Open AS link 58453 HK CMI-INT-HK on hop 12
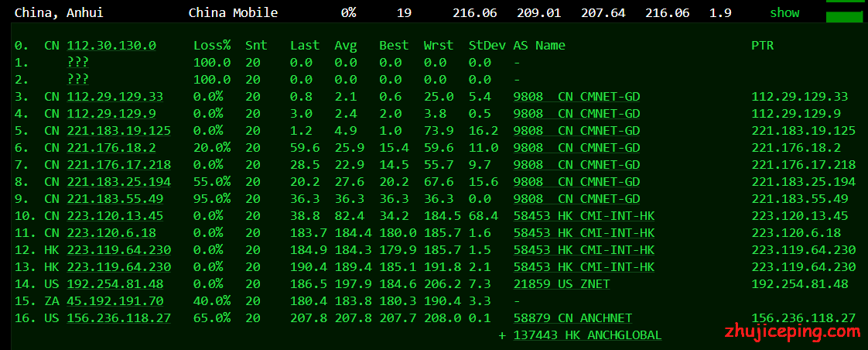Screen dimensions: 868x350 [584, 250]
